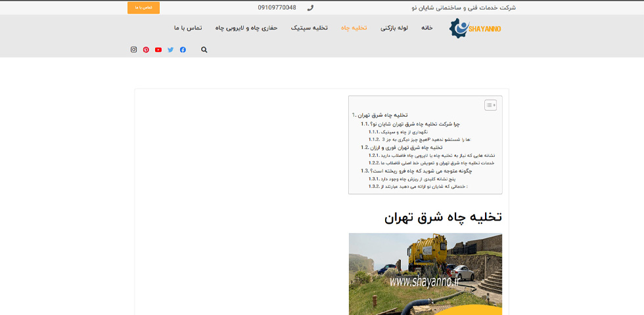The image size is (644, 315).
Task: Jump to section 1.3 چگونه متوجه می شوید
Action: [x=417, y=171]
